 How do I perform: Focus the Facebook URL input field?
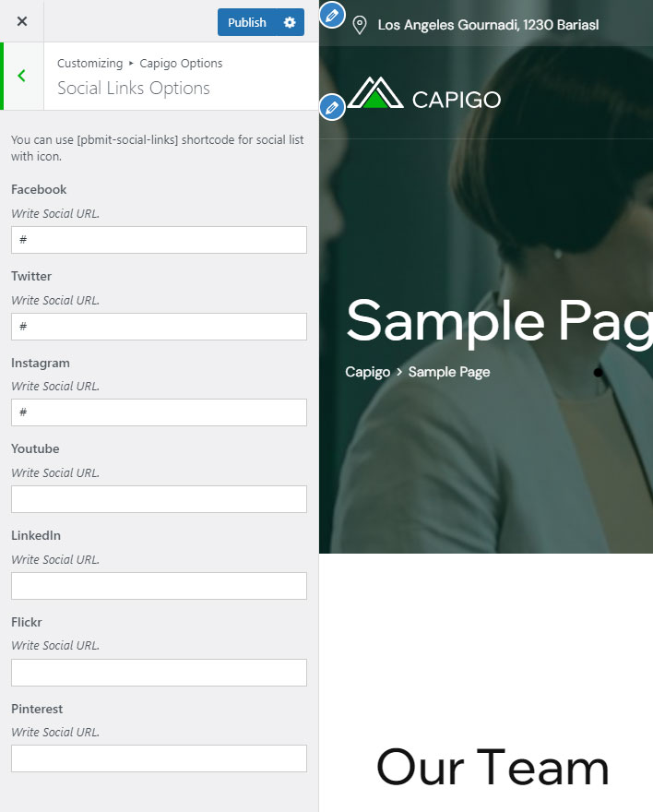159,240
